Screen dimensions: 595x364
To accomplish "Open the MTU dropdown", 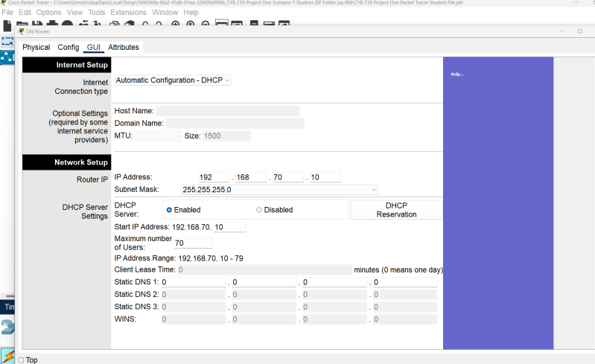I will click(158, 136).
